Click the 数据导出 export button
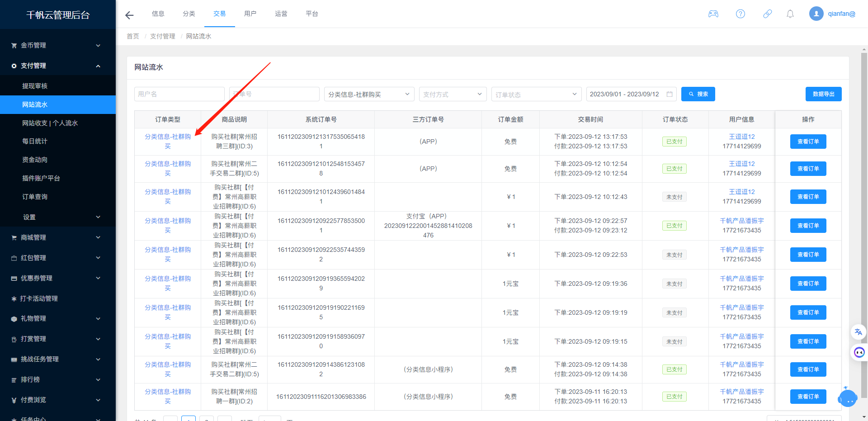The image size is (868, 421). pos(823,94)
